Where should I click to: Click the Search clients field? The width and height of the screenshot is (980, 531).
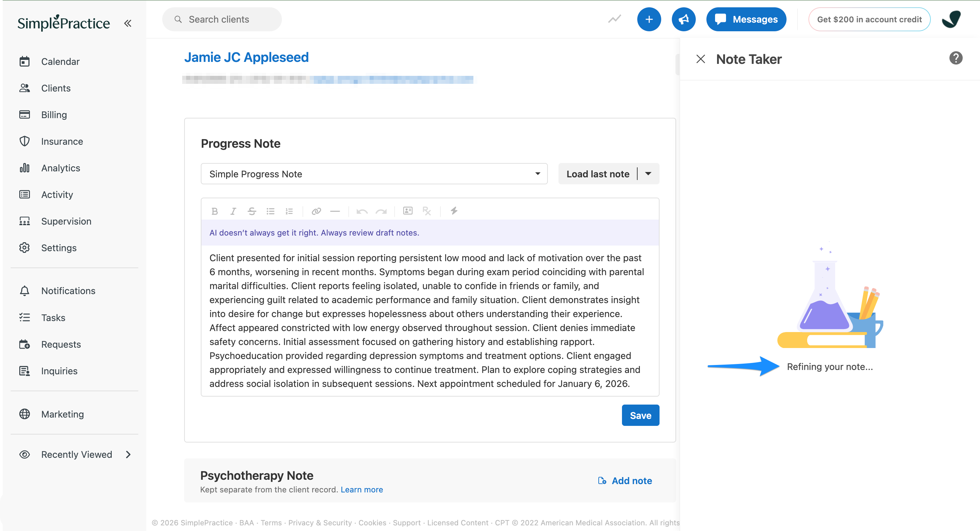point(222,19)
